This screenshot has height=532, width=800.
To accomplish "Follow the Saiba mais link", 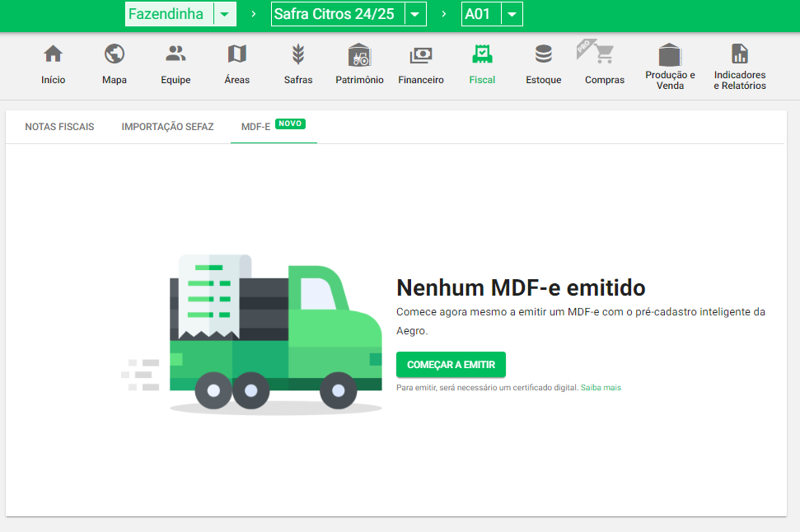I will coord(601,387).
